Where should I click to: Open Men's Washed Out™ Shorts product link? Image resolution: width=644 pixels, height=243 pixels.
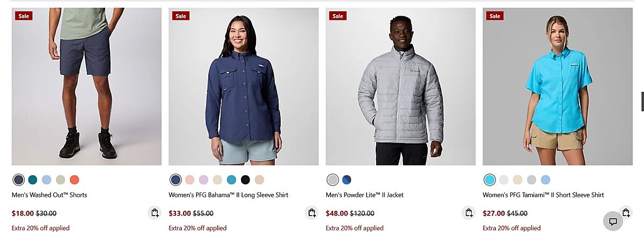(x=49, y=195)
